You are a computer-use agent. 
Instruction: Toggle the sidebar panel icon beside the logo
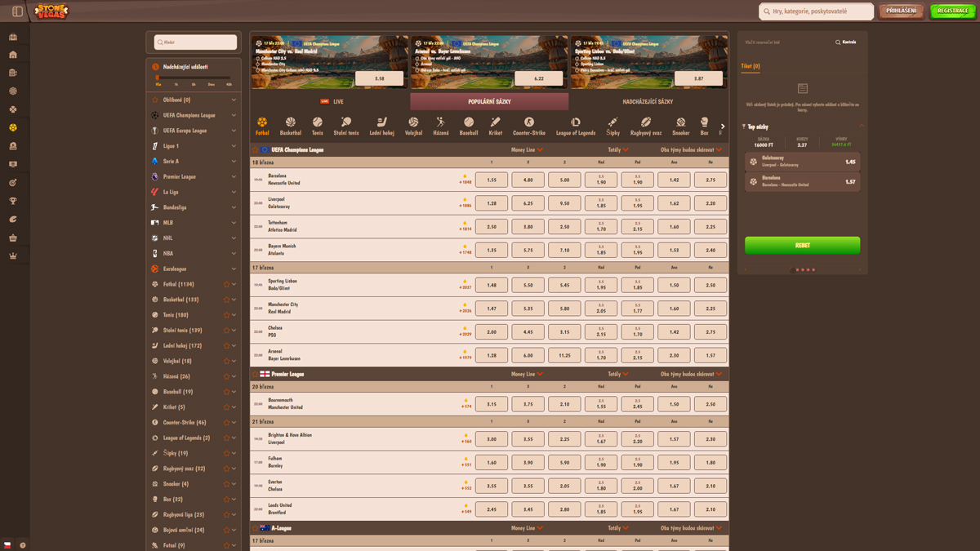[17, 11]
